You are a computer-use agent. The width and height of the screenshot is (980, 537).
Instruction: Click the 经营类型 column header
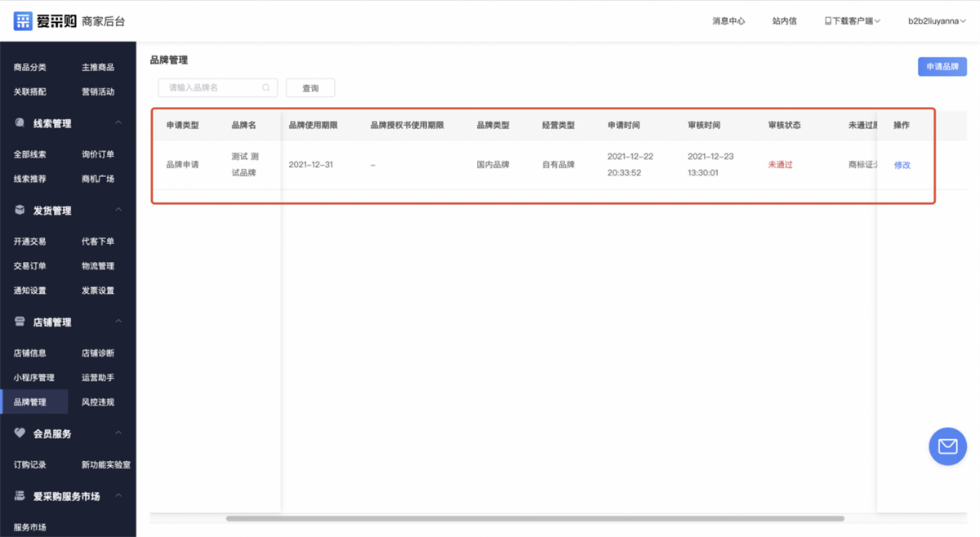pyautogui.click(x=559, y=126)
